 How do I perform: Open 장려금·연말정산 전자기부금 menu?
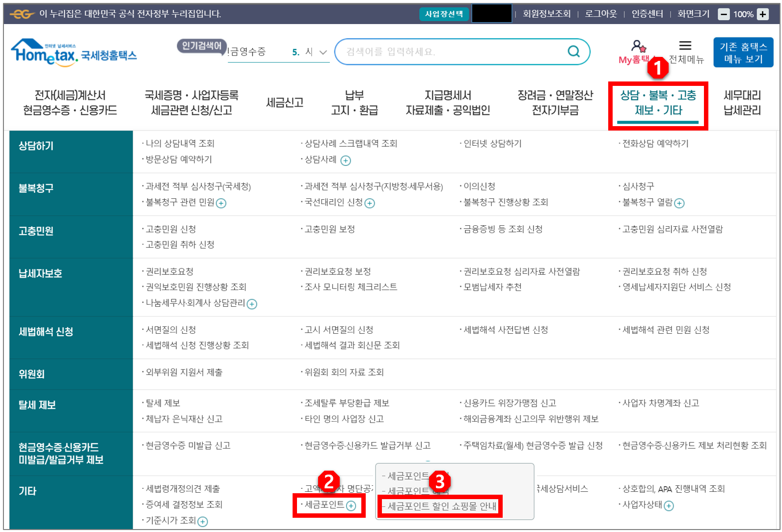coord(555,103)
